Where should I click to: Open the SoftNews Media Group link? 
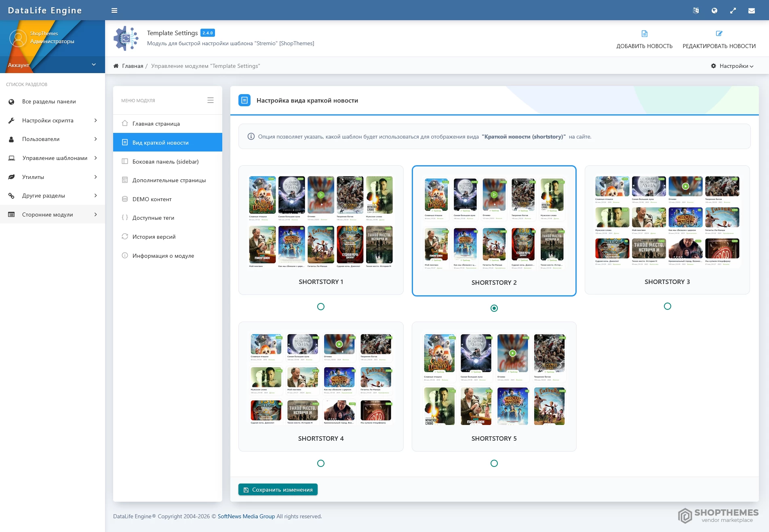246,516
